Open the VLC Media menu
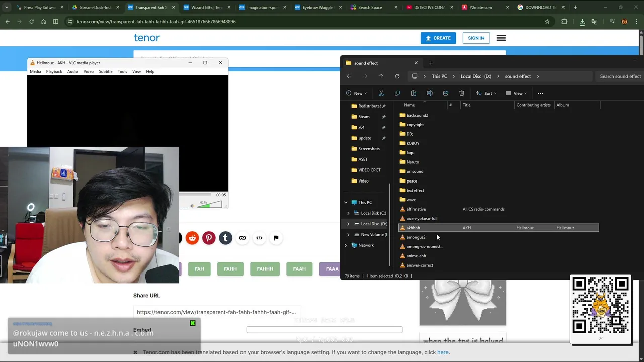644x362 pixels. pyautogui.click(x=35, y=72)
